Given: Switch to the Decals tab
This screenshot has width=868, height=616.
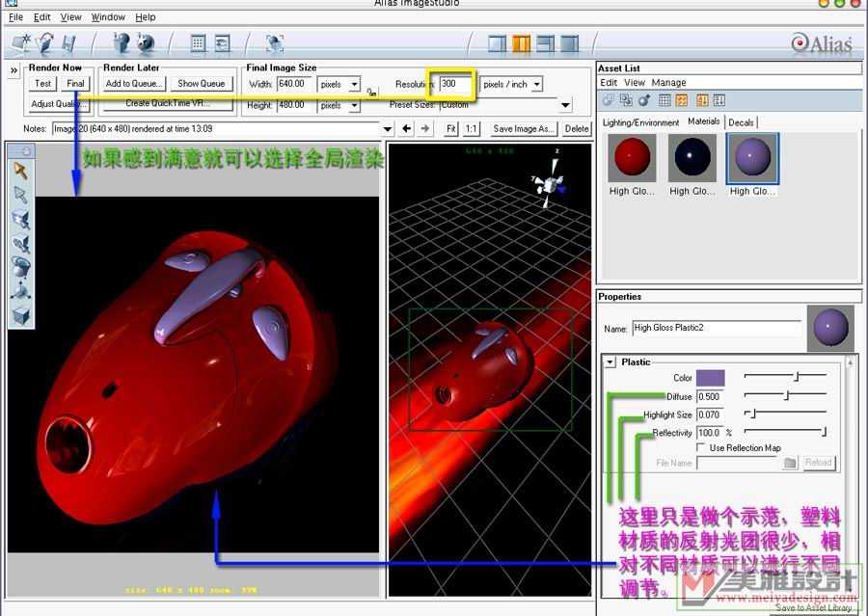Looking at the screenshot, I should coord(741,122).
